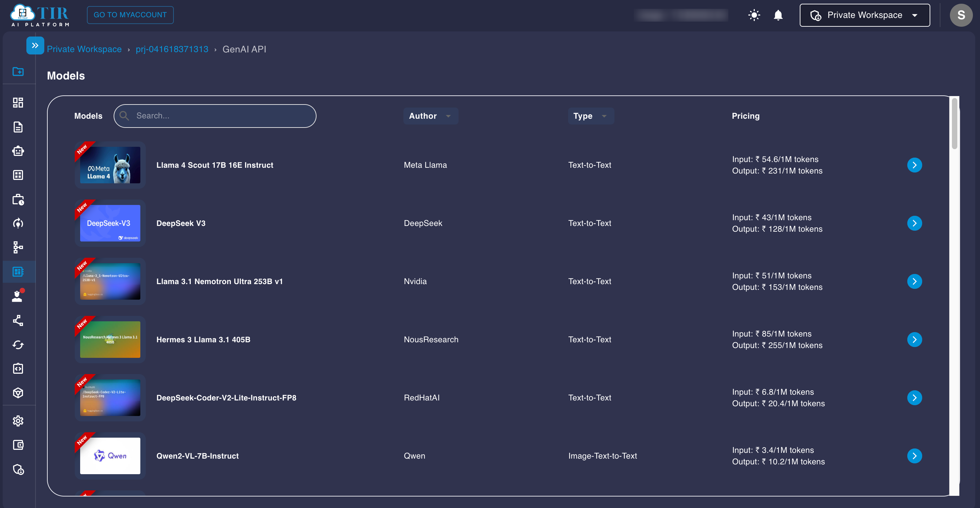The image size is (980, 508).
Task: Click the Meta Llama 4 thumbnail
Action: pyautogui.click(x=110, y=165)
